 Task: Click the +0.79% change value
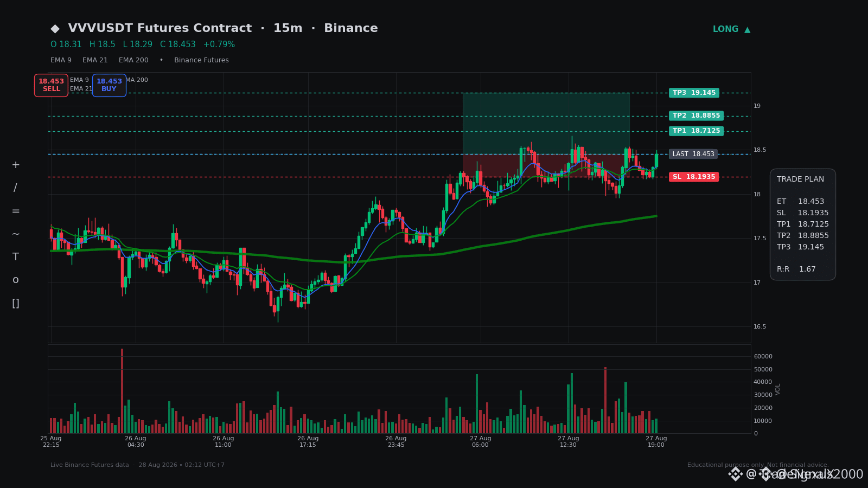(x=219, y=44)
